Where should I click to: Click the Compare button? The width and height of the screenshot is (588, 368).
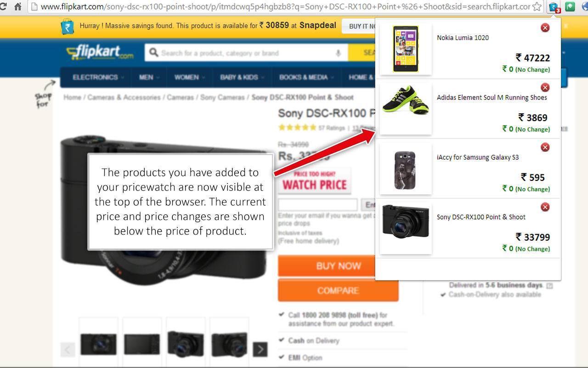338,290
